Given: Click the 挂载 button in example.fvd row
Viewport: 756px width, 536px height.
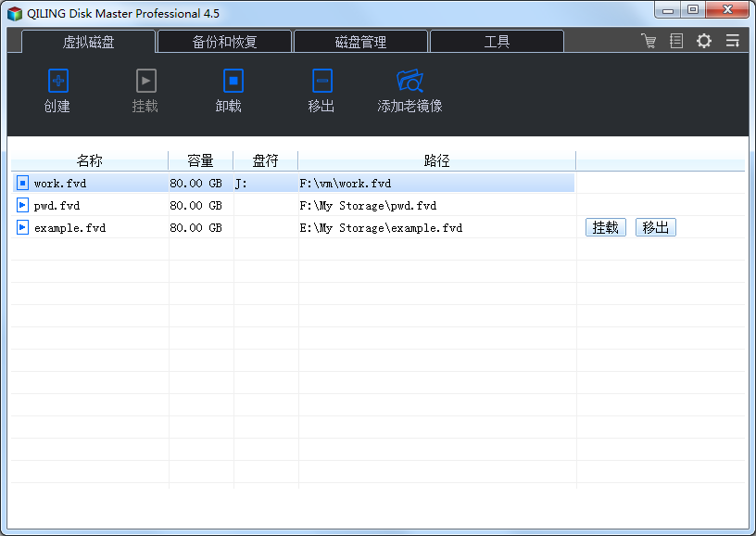Looking at the screenshot, I should point(606,227).
